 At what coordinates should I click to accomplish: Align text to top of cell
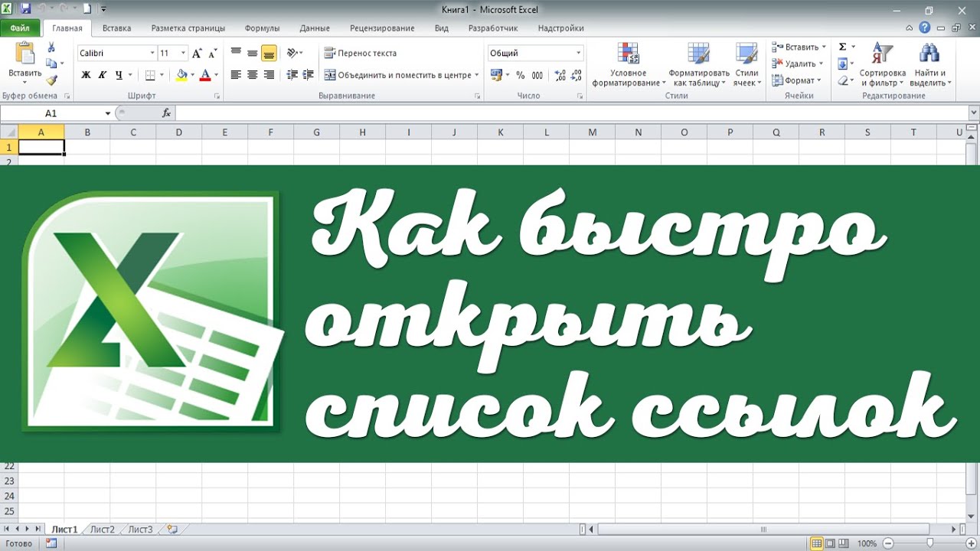click(x=236, y=53)
